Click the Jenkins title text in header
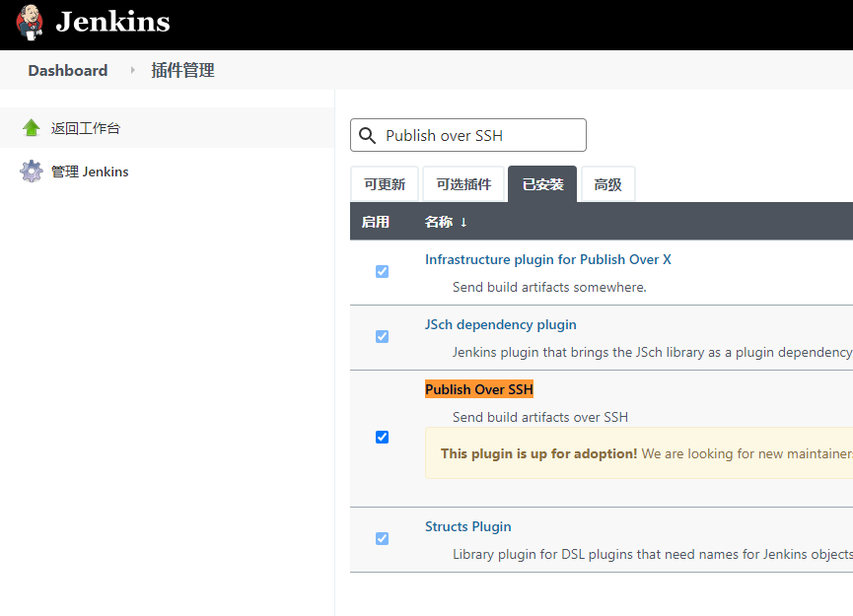Image resolution: width=853 pixels, height=616 pixels. pos(112,22)
